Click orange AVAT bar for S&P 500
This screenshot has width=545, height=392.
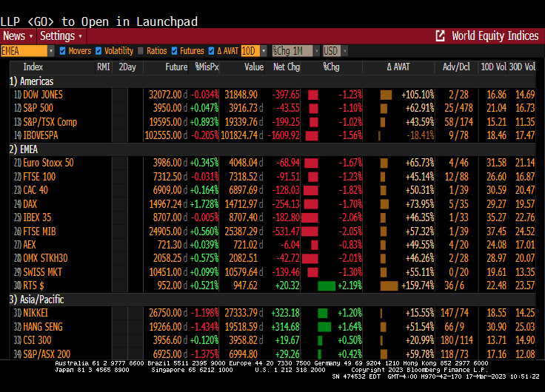coord(384,108)
